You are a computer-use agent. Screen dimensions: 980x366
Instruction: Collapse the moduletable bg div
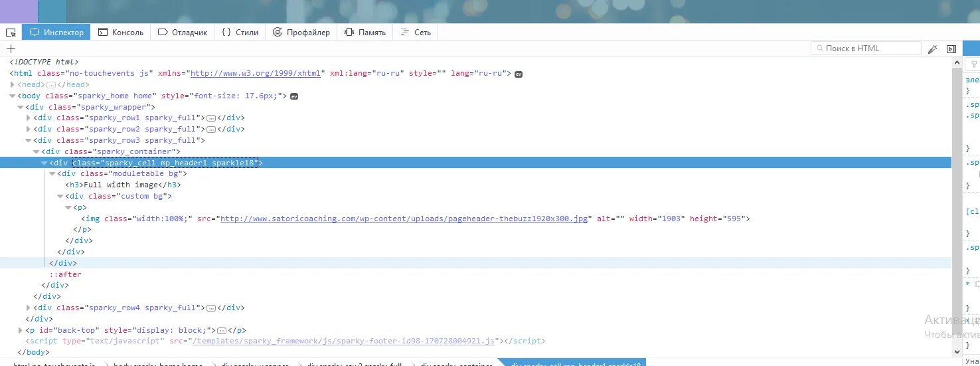52,174
